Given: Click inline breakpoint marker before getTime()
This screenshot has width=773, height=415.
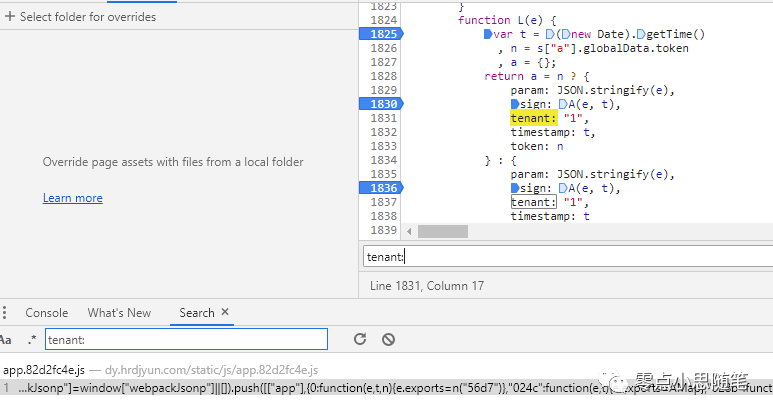Looking at the screenshot, I should (x=641, y=34).
